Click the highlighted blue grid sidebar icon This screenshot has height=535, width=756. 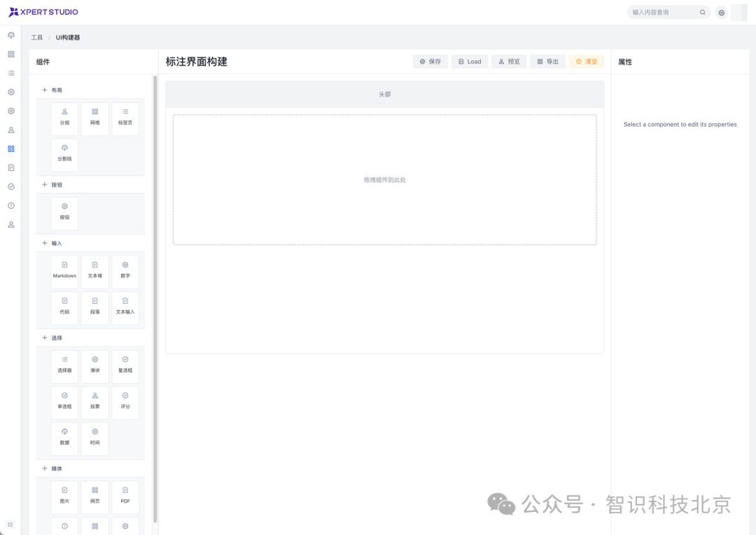pos(11,148)
